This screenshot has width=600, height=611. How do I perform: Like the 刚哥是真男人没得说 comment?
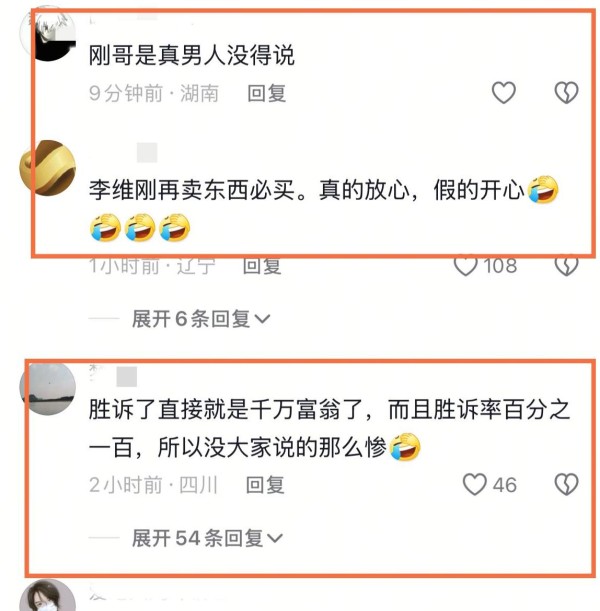[503, 93]
